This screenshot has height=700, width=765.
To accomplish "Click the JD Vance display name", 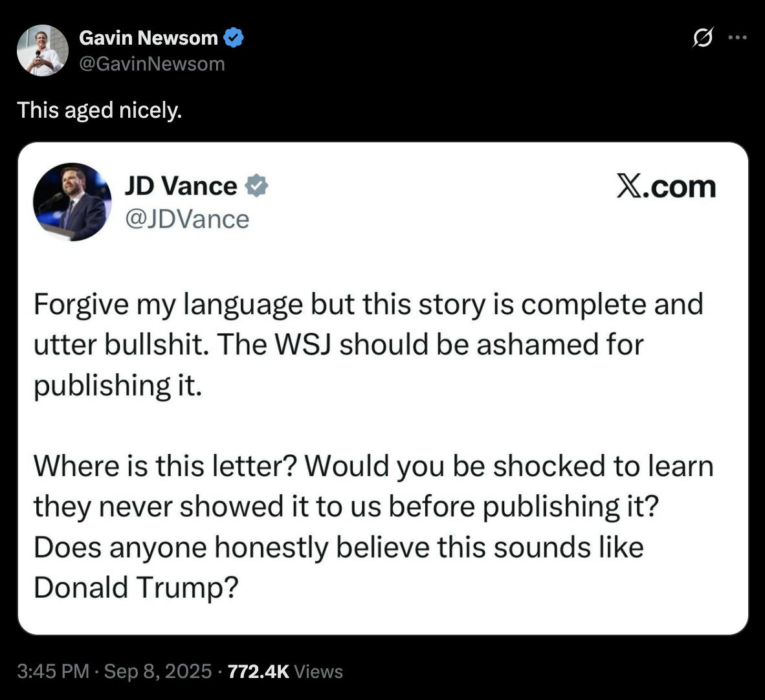I will pos(181,186).
